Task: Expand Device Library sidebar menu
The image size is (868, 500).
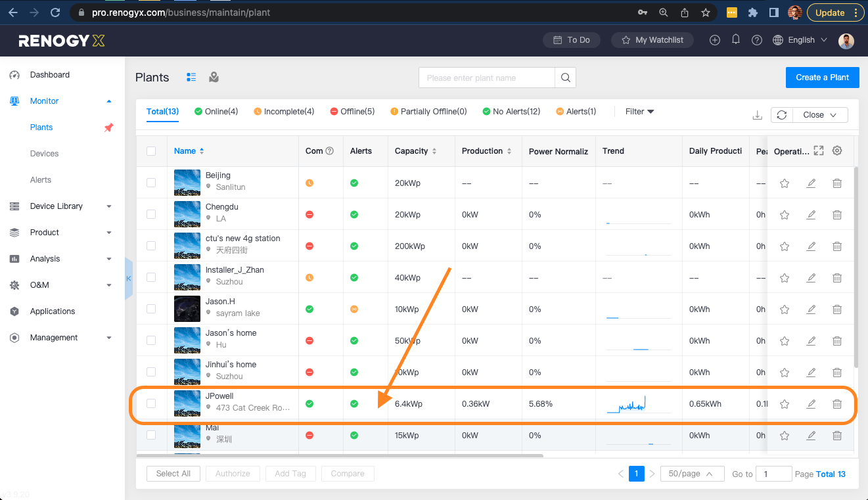Action: (x=109, y=206)
